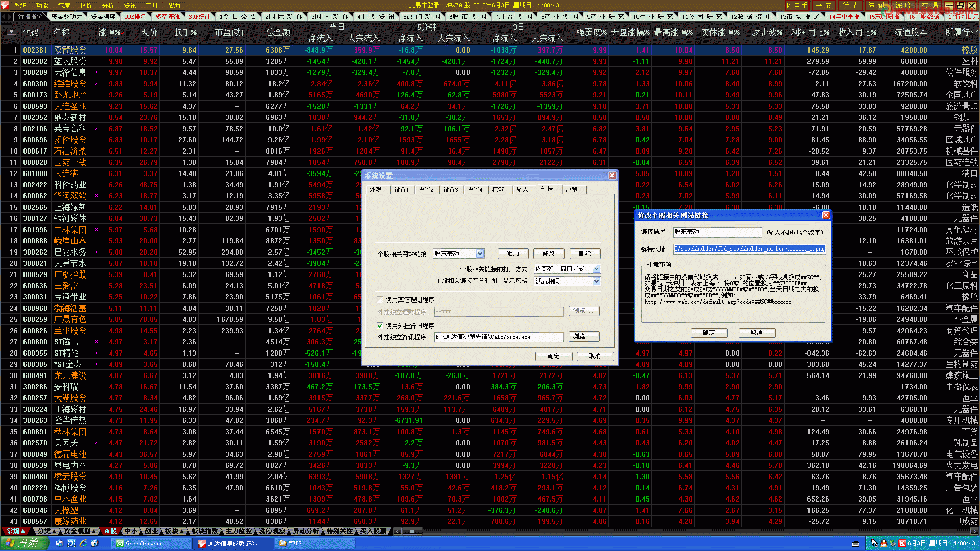
Task: Click 浏览 next to 外挂独立资讯程序
Action: pyautogui.click(x=584, y=337)
